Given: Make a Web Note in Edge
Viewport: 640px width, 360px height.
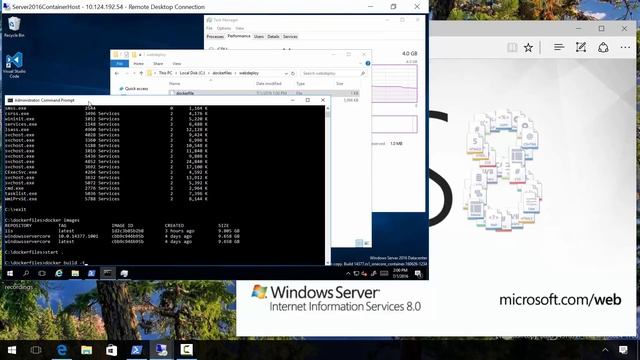Looking at the screenshot, I should [x=581, y=47].
